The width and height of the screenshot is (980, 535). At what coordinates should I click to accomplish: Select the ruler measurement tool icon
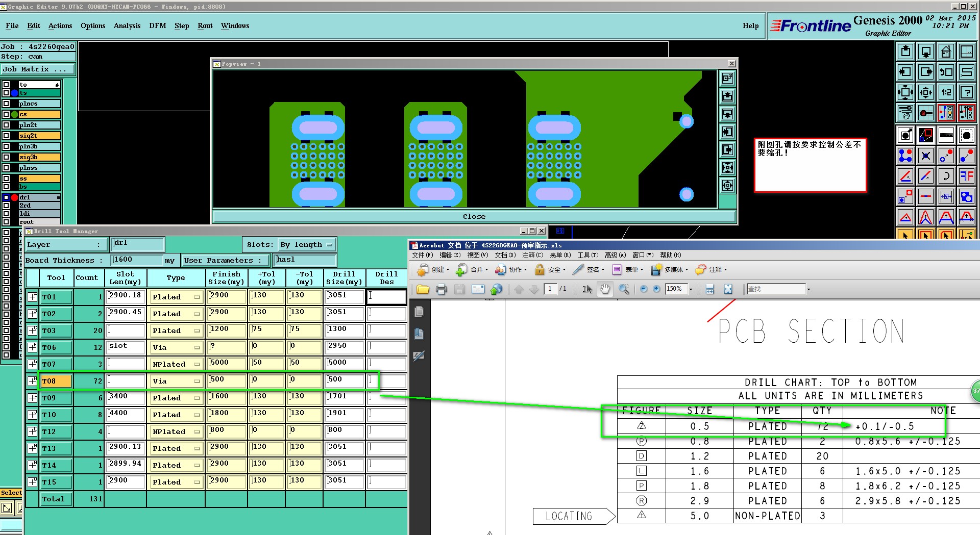[x=946, y=135]
